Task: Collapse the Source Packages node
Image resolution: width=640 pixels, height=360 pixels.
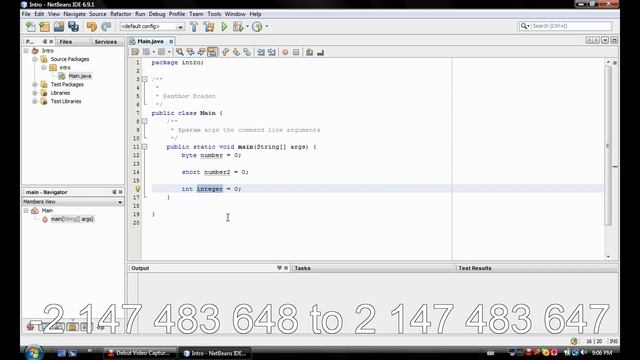Action: (x=35, y=59)
